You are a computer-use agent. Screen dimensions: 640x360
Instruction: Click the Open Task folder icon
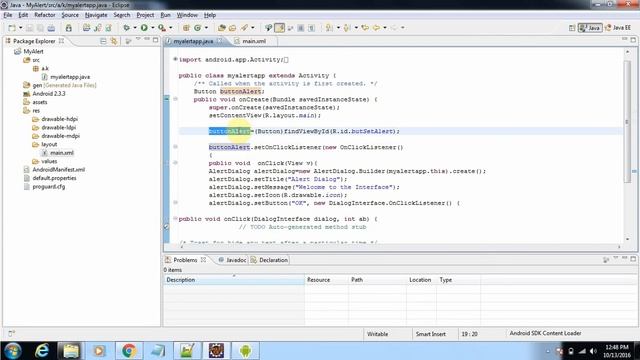click(232, 28)
